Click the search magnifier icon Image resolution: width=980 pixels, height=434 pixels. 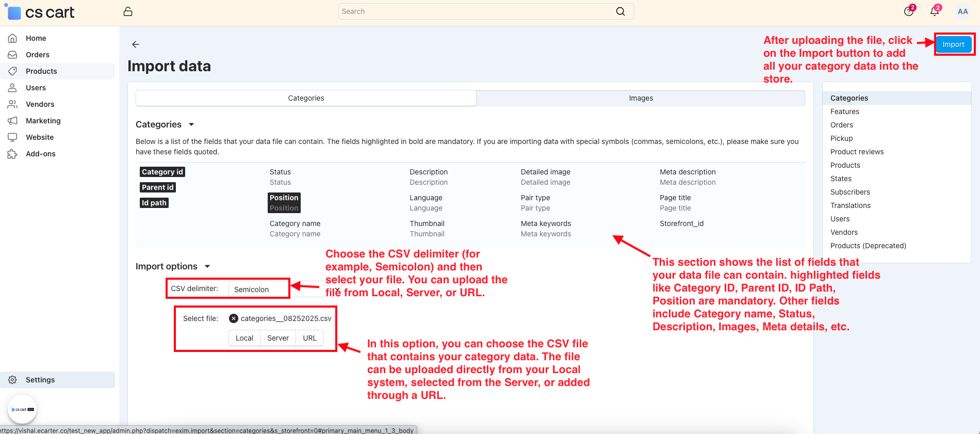click(x=620, y=11)
